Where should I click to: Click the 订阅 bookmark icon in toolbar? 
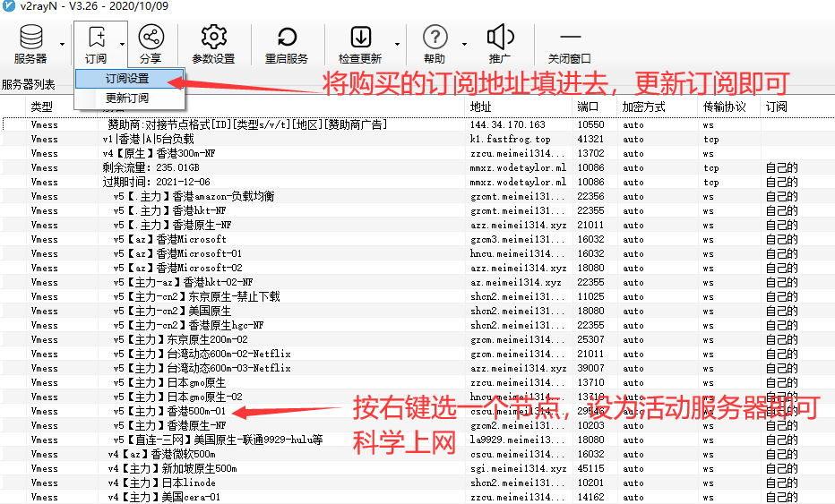pos(96,38)
